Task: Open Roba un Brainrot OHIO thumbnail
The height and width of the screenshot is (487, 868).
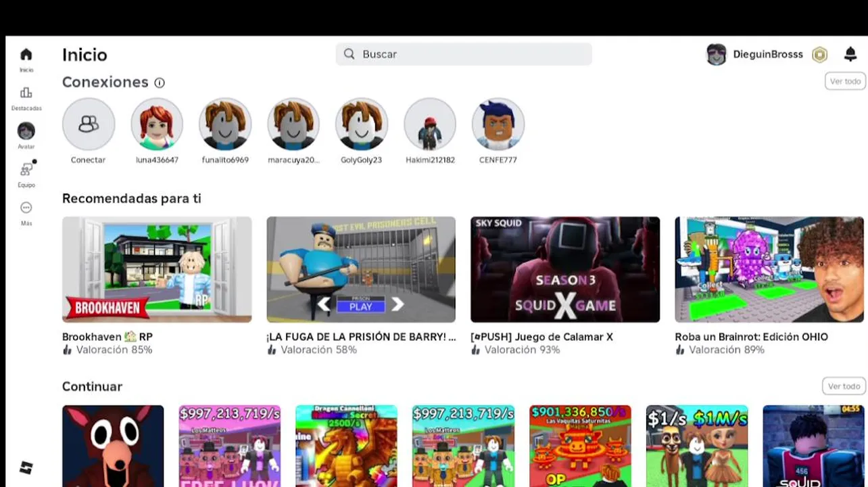Action: coord(769,269)
